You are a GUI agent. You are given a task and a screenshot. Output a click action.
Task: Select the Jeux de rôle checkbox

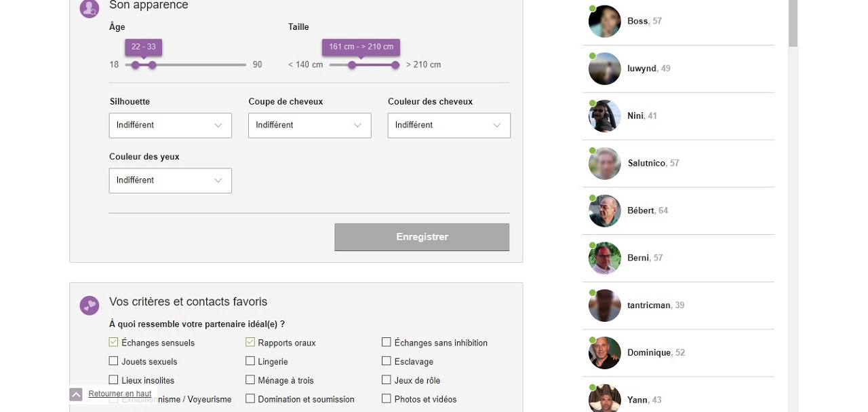(386, 380)
